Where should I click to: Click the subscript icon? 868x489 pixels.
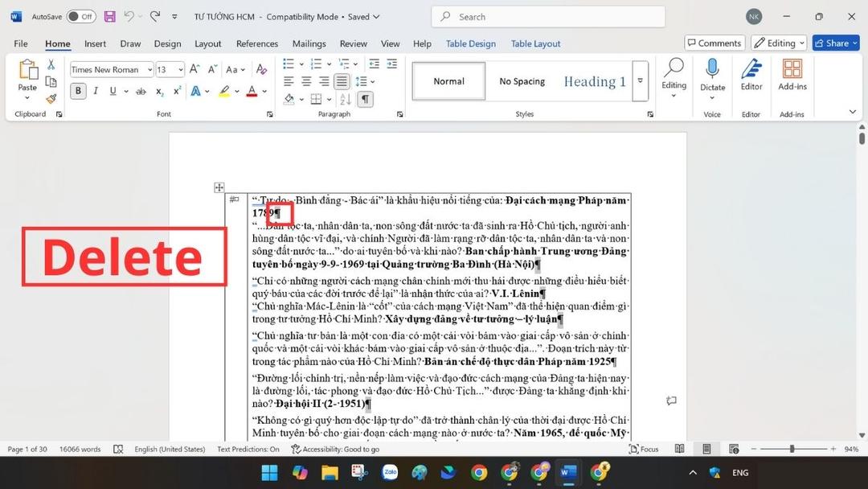pos(158,92)
